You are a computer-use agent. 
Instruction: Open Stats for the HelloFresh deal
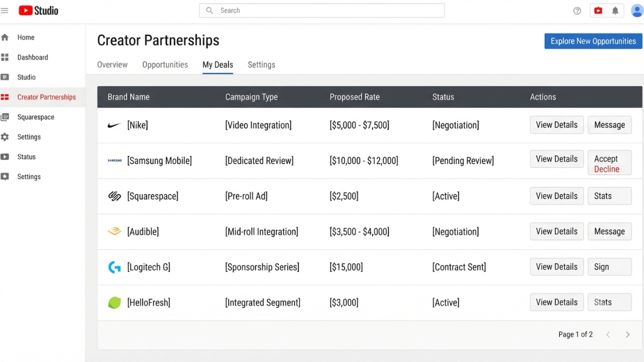(x=610, y=302)
